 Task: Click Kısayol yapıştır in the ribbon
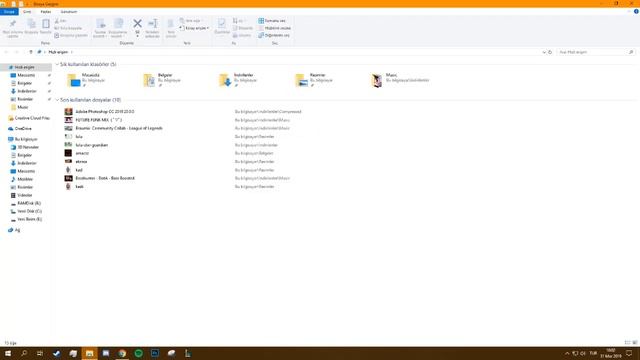click(71, 36)
